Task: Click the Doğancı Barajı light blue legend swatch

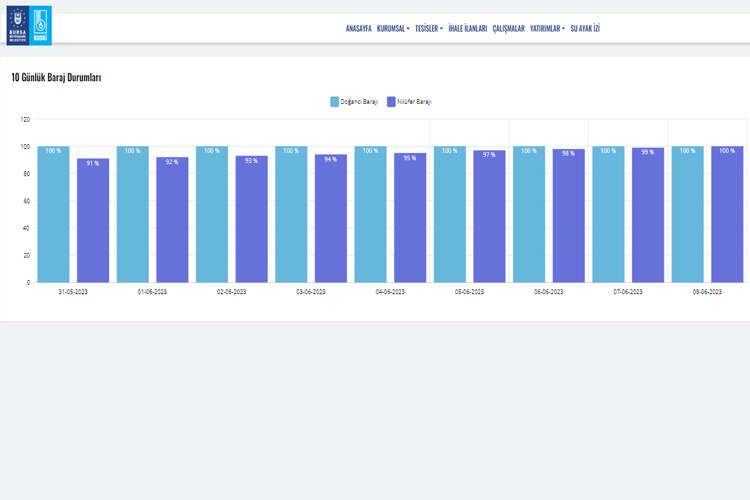Action: coord(334,101)
